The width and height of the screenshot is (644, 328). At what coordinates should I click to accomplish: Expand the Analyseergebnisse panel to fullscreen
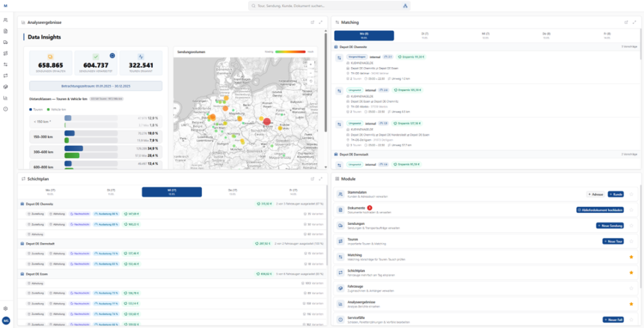pyautogui.click(x=321, y=22)
